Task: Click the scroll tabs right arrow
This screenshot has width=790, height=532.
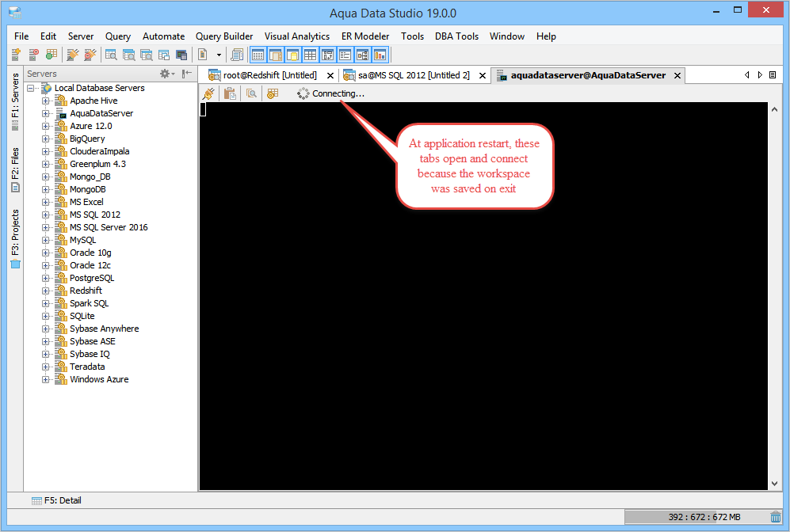Action: 760,75
